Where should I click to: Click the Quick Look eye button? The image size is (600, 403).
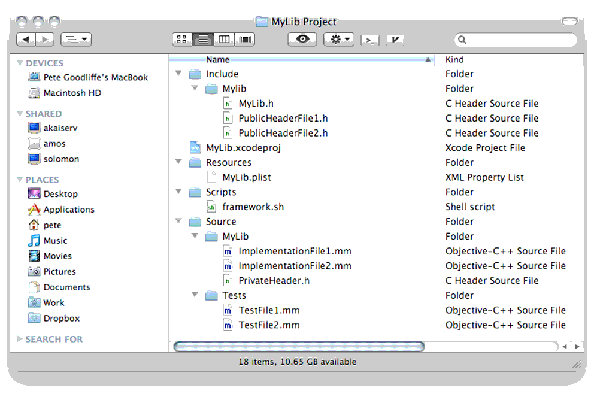[302, 39]
